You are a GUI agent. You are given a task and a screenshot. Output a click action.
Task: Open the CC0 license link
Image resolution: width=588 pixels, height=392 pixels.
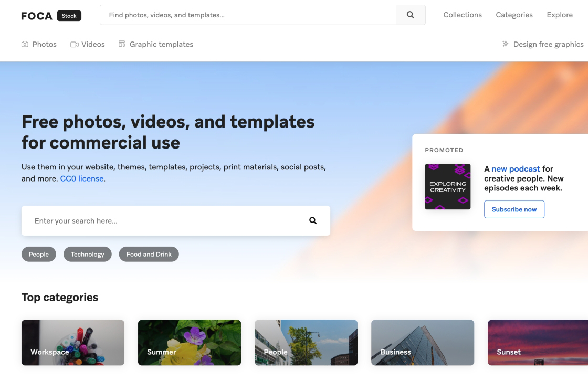point(82,179)
